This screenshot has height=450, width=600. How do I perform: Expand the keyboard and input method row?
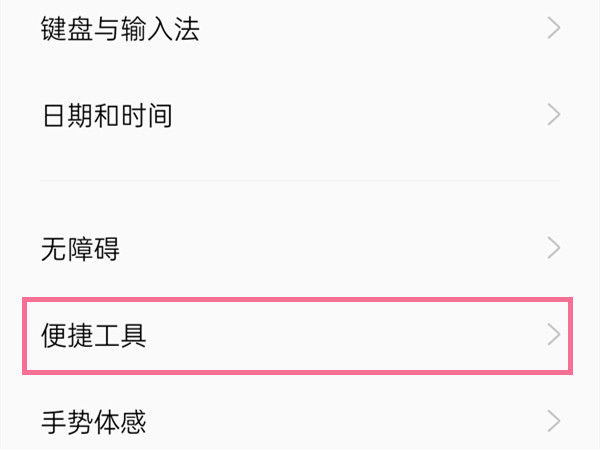300,29
